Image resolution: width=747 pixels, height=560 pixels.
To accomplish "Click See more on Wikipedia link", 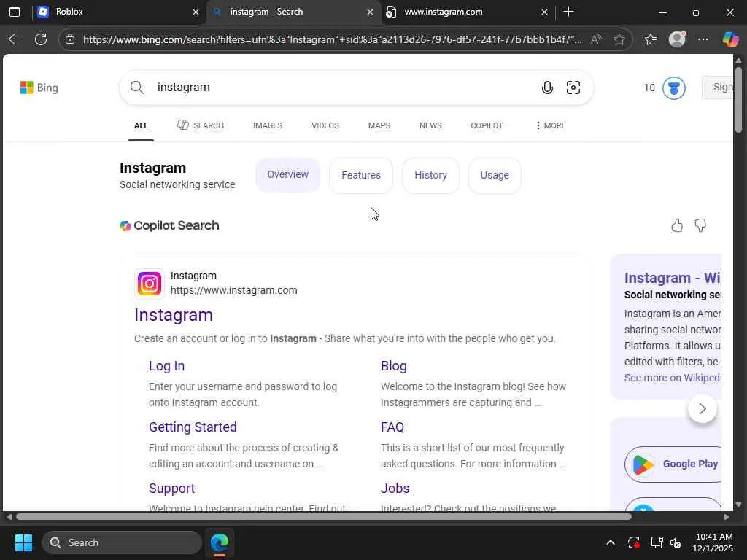I will pos(673,378).
